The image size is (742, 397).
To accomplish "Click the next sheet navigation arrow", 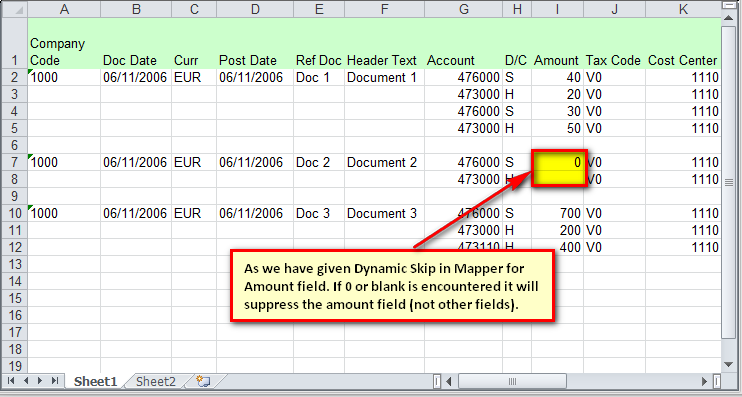I will tap(40, 381).
